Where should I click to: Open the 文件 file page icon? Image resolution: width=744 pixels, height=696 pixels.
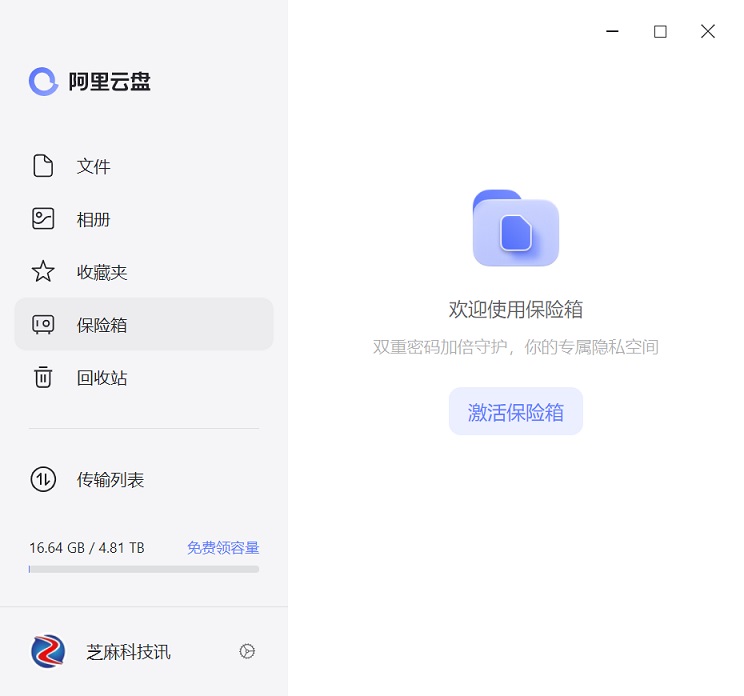click(x=43, y=166)
